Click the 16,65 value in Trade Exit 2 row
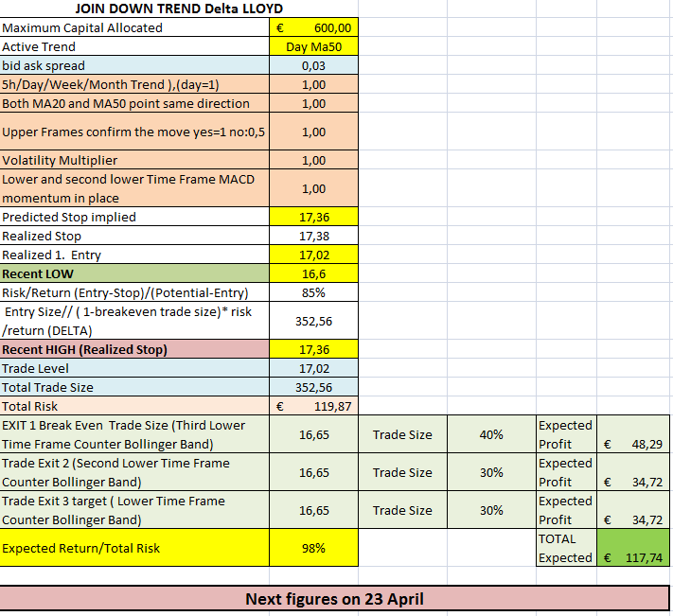 (313, 472)
